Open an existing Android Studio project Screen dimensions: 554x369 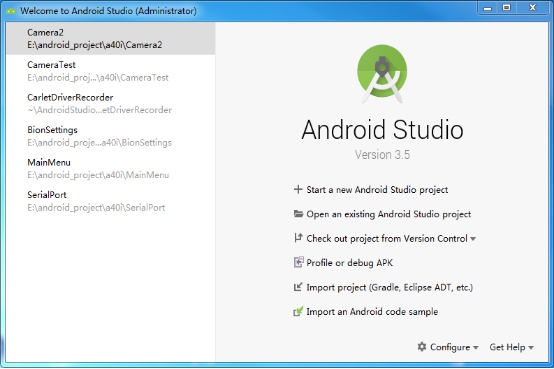pos(389,214)
